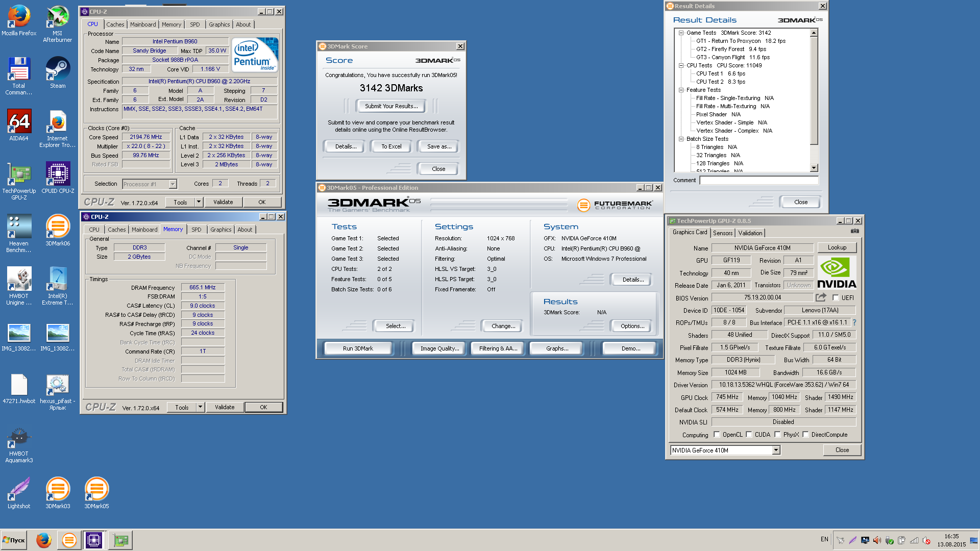Collapse Feature Tests tree node

pyautogui.click(x=681, y=90)
